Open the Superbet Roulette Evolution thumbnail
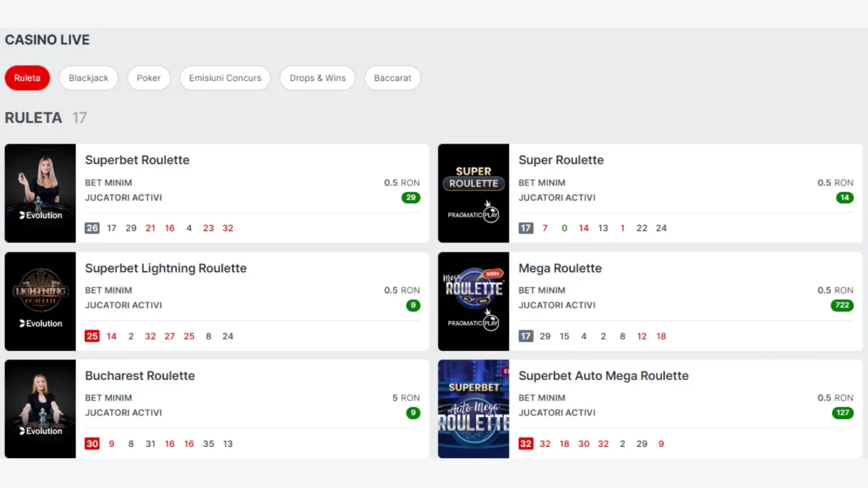 [x=40, y=193]
